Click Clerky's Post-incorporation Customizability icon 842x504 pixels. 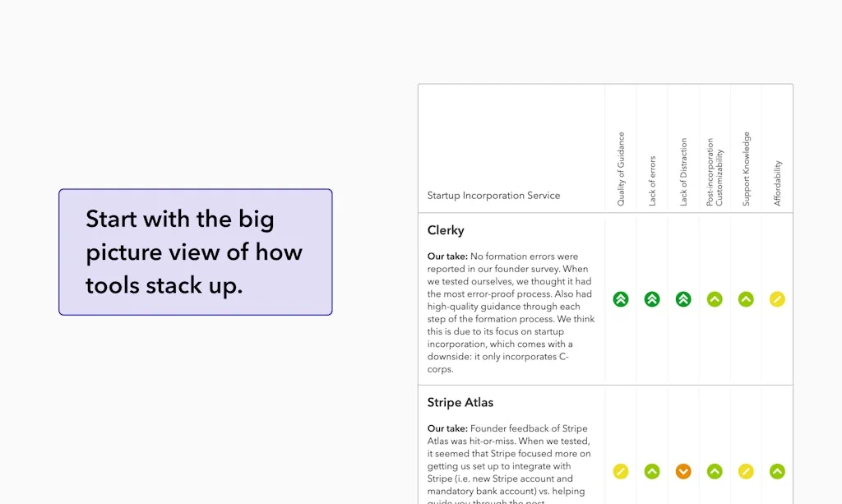coord(715,299)
